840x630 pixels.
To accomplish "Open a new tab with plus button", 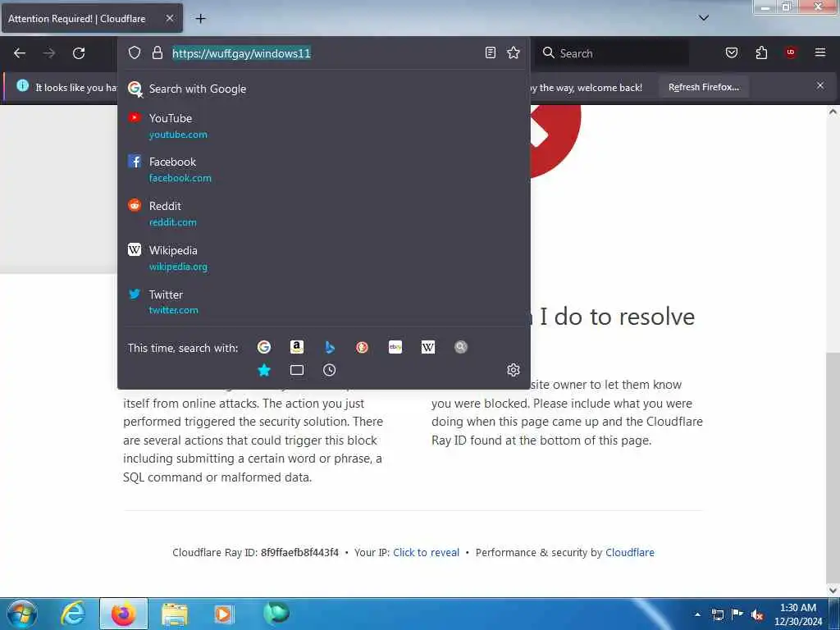I will (200, 19).
